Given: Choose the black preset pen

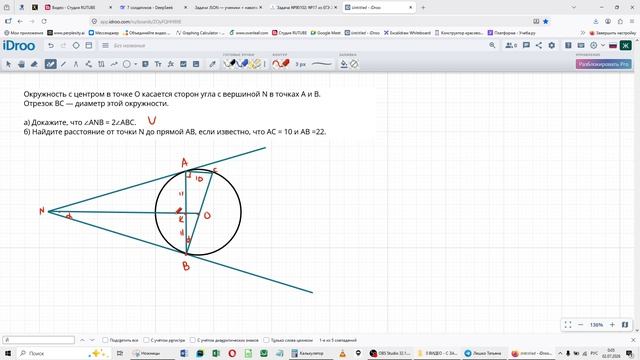Looking at the screenshot, I should pos(230,64).
